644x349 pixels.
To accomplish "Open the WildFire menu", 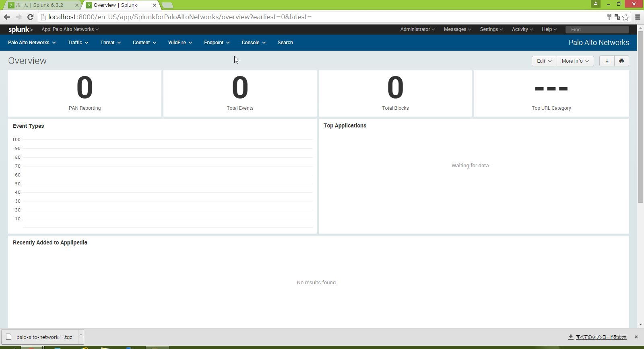I will 180,43.
